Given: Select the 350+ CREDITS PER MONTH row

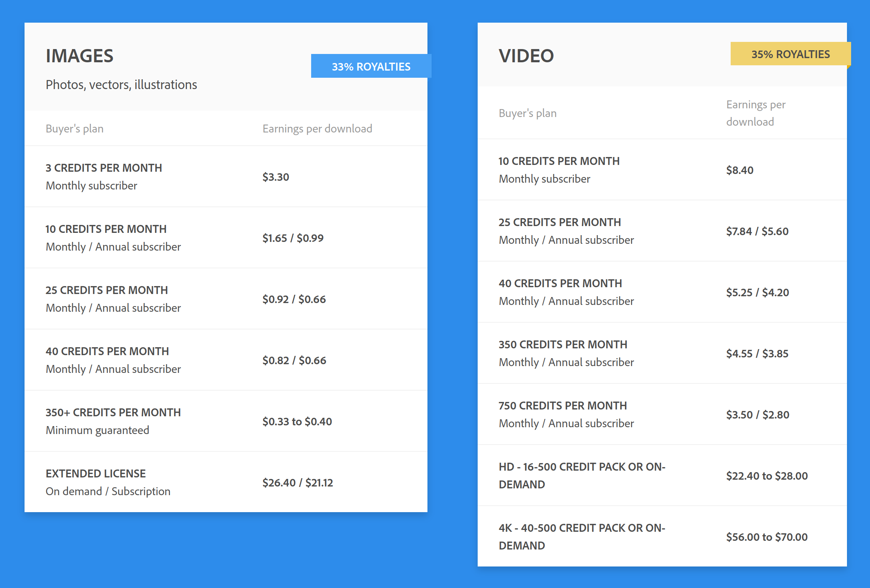Looking at the screenshot, I should click(113, 413).
